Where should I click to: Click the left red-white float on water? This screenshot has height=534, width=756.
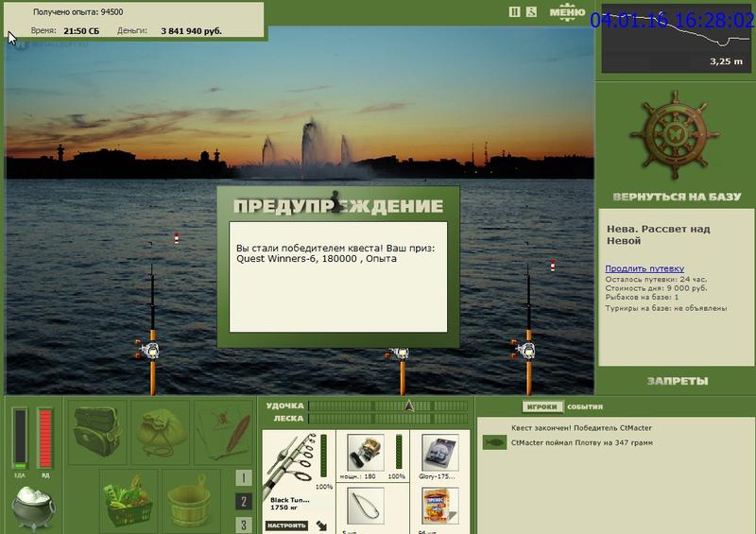(x=177, y=238)
